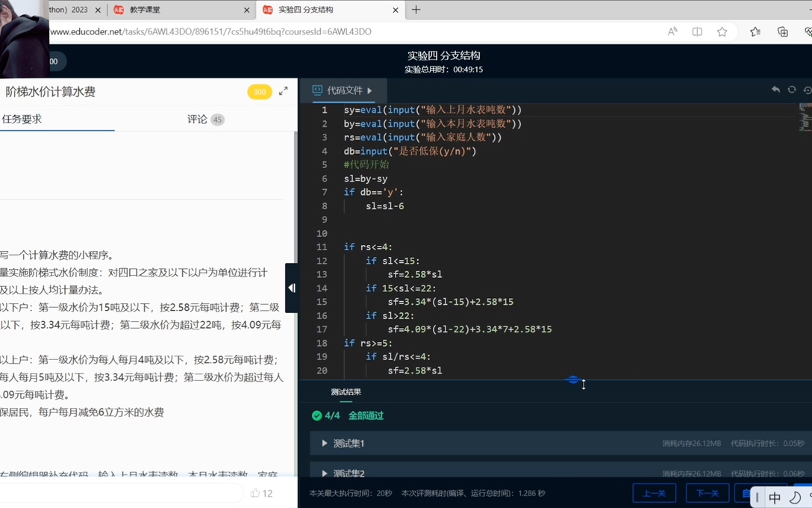Click the 下一关 button
Image resolution: width=812 pixels, height=508 pixels.
coord(706,493)
